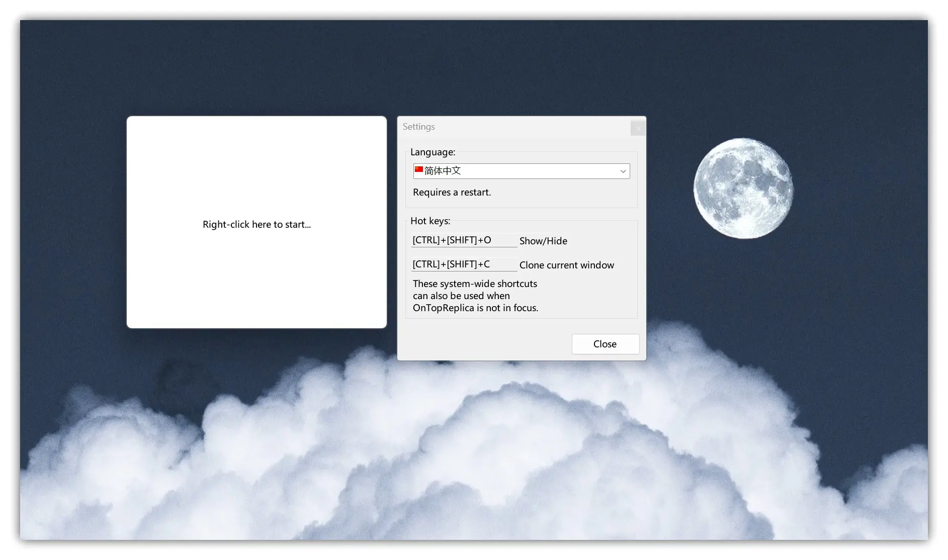Click the 'Language:' group label

(x=433, y=152)
